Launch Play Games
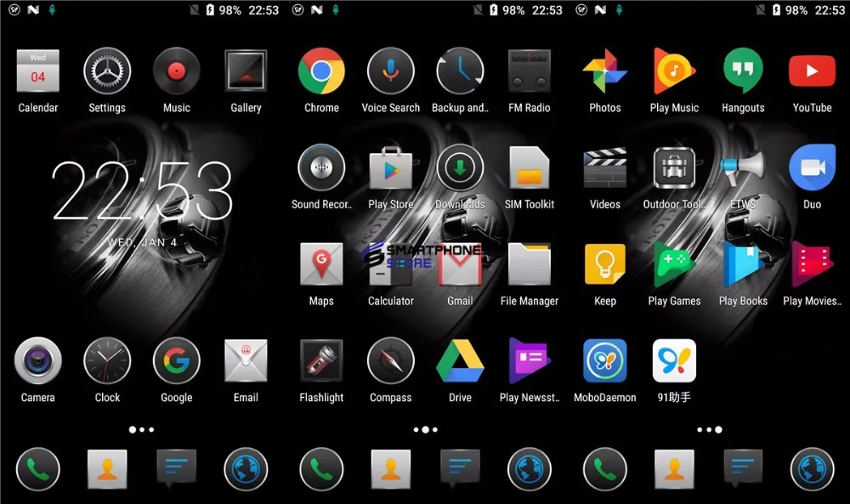This screenshot has width=850, height=504. (674, 264)
